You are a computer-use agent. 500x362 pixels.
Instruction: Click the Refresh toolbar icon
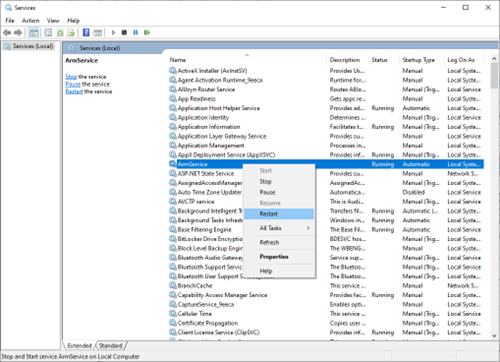pos(60,32)
